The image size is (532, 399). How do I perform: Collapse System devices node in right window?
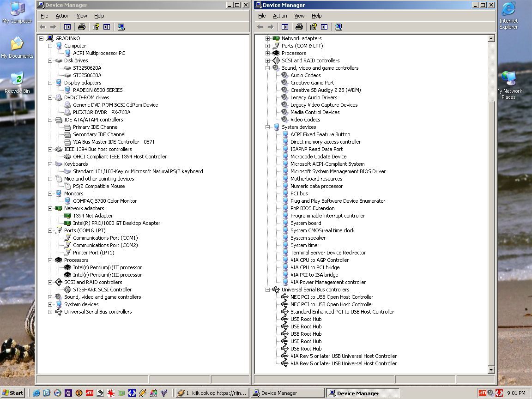[267, 127]
